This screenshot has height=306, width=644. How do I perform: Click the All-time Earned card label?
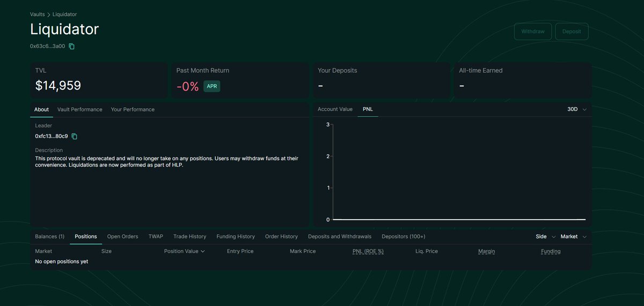coord(481,70)
